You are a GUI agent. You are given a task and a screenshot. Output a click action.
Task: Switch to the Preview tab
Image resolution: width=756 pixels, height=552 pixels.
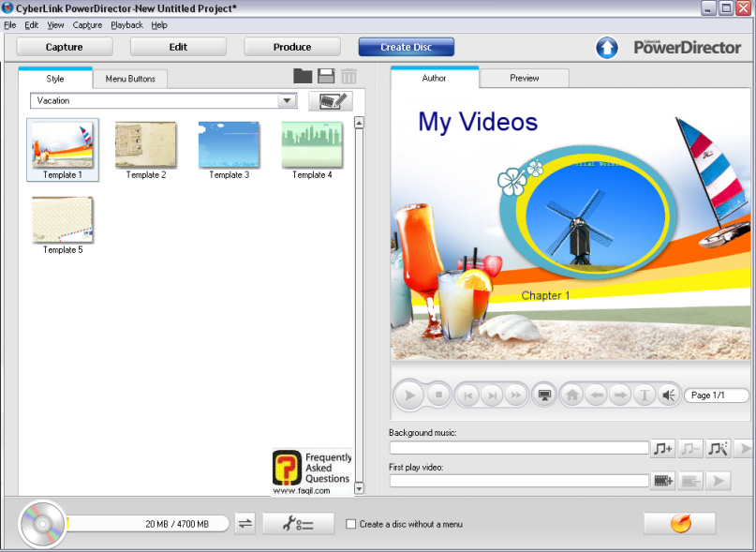(524, 78)
